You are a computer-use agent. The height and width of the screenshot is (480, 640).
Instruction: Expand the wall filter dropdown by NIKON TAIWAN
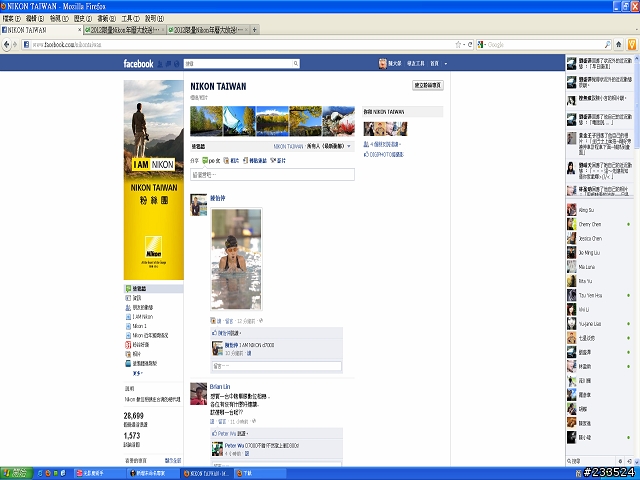[x=349, y=146]
